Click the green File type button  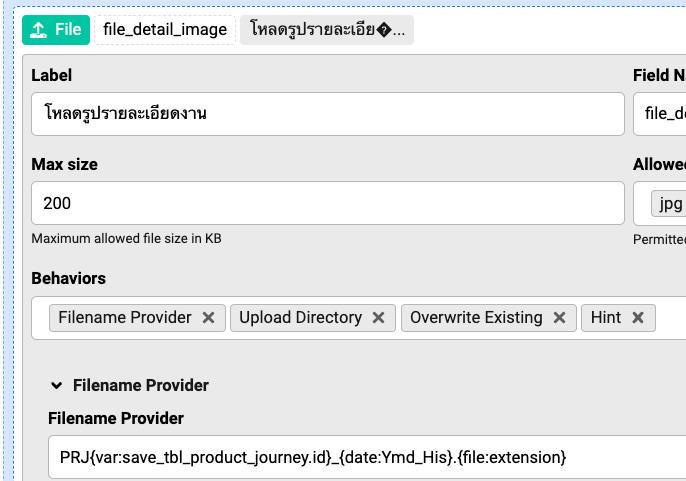click(56, 30)
